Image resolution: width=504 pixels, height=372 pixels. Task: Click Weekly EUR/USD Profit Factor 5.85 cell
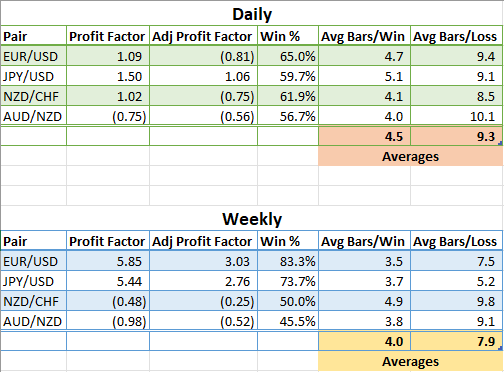[108, 261]
